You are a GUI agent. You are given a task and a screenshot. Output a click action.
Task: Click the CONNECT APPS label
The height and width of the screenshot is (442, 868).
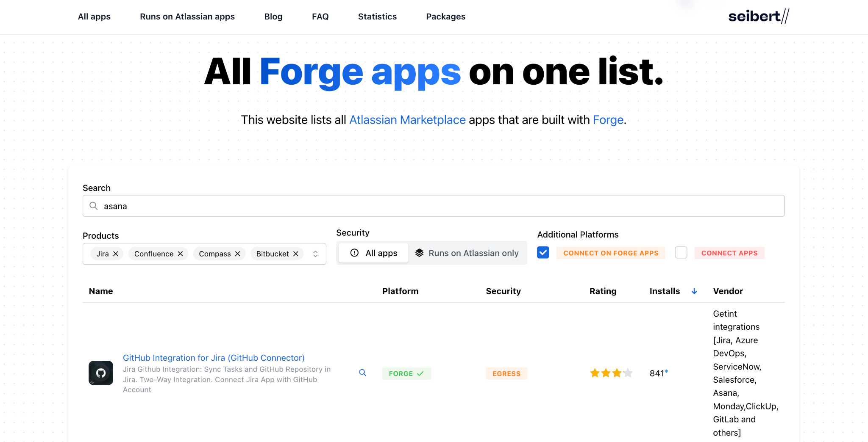(729, 253)
